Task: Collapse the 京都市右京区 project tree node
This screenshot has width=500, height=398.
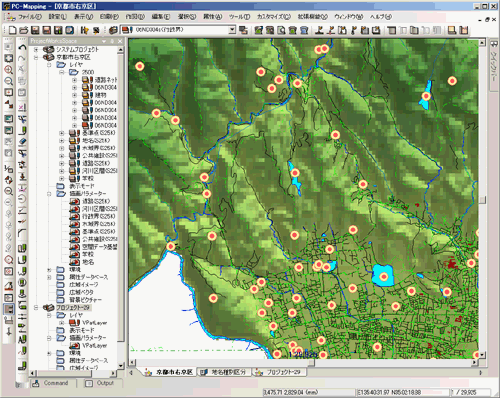Action: [x=36, y=57]
